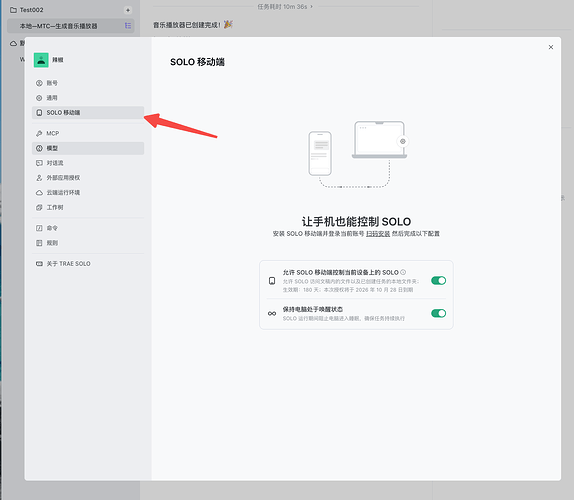Screen dimensions: 574x500
Task: Click the phone icon in mobile-control row
Action: [x=272, y=281]
